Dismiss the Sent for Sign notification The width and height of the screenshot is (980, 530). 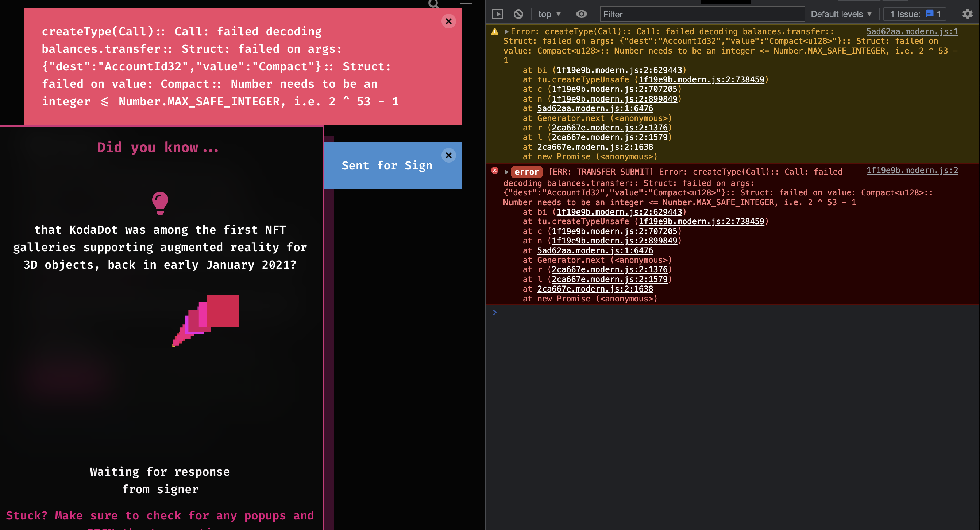[448, 155]
